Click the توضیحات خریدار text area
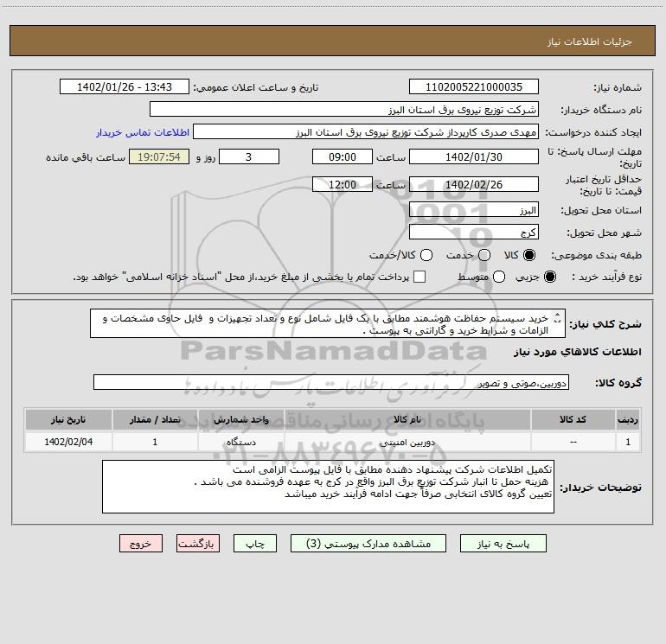Viewport: 666px width, 644px height. [x=328, y=487]
